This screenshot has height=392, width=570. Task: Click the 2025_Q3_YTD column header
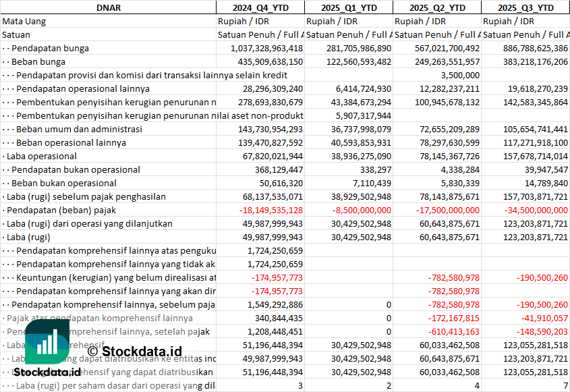point(525,7)
